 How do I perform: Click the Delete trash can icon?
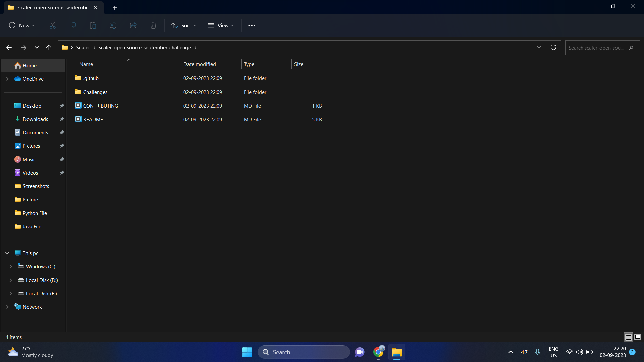[153, 25]
